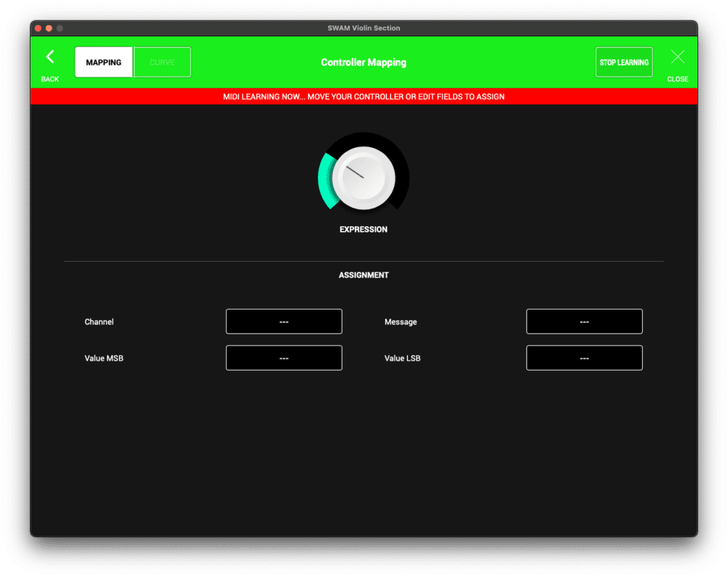Select the Value MSB field
728x577 pixels.
tap(284, 358)
